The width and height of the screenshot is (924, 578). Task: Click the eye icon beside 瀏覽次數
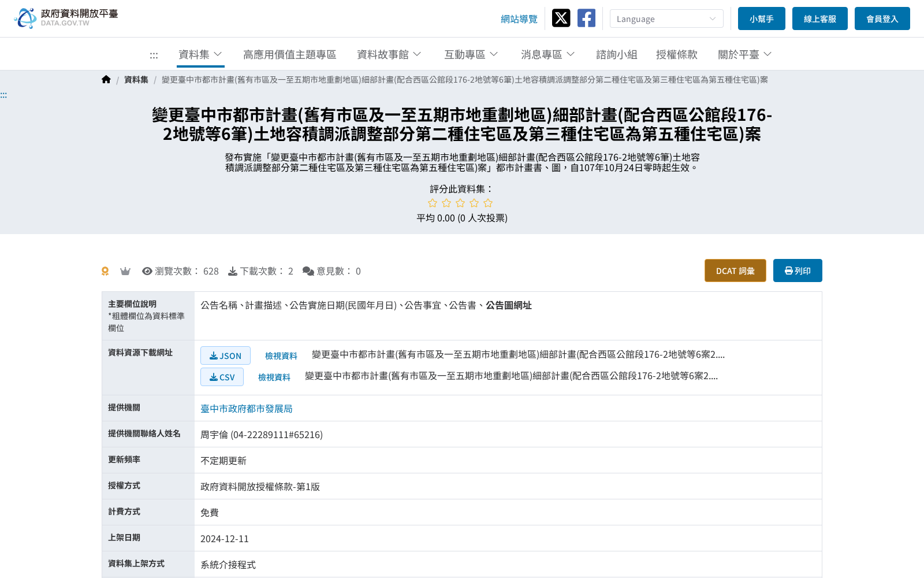point(147,271)
